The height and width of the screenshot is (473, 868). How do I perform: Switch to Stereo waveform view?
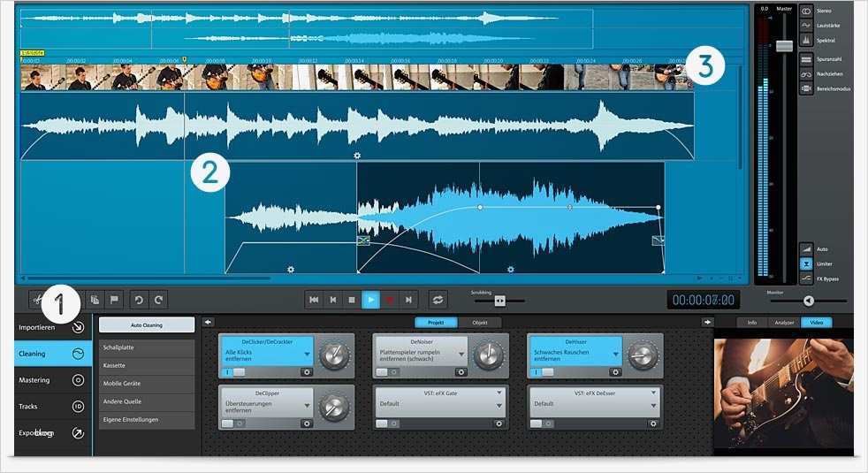[806, 11]
